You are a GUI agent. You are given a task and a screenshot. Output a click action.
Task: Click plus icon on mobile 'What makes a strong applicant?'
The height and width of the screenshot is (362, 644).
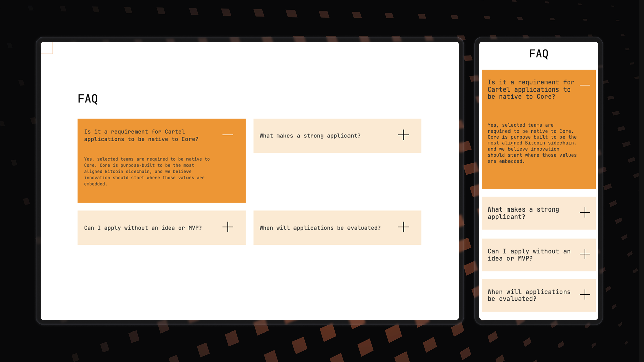(585, 213)
